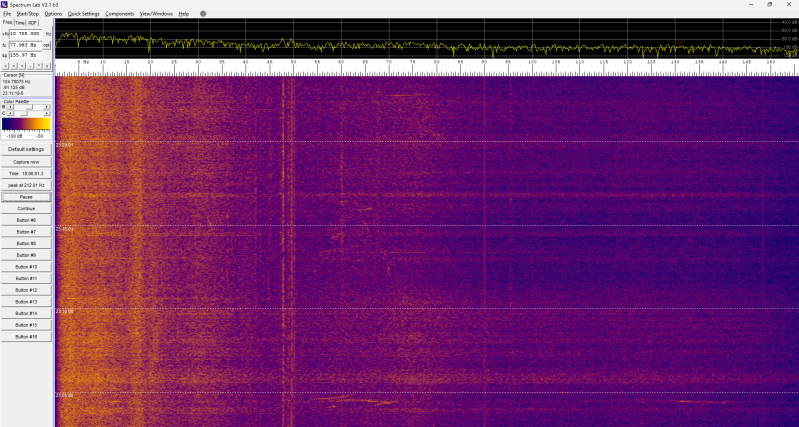Click Button #14
The height and width of the screenshot is (427, 799).
click(x=26, y=313)
